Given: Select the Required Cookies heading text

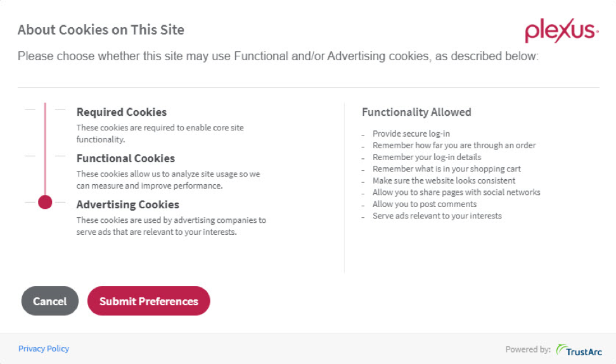Looking at the screenshot, I should [122, 112].
